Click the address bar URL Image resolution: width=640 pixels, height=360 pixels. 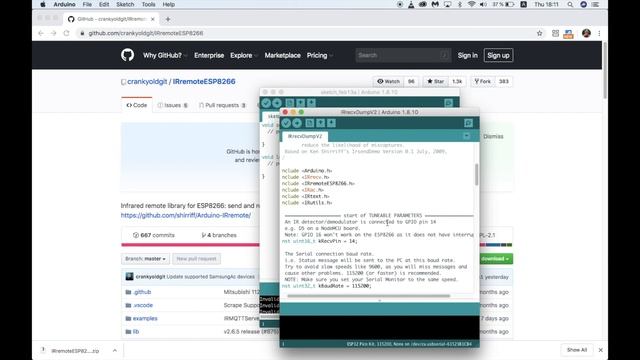click(146, 33)
